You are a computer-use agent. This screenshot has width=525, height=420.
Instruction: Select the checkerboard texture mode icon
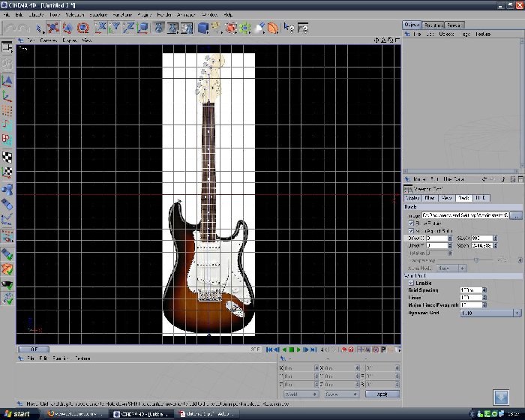tap(7, 157)
